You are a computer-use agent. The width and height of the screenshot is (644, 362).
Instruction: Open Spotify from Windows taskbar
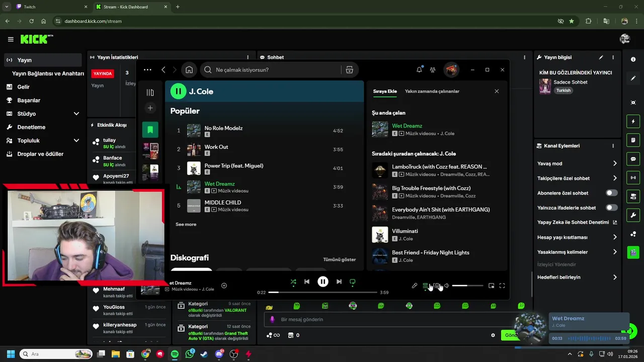[175, 354]
